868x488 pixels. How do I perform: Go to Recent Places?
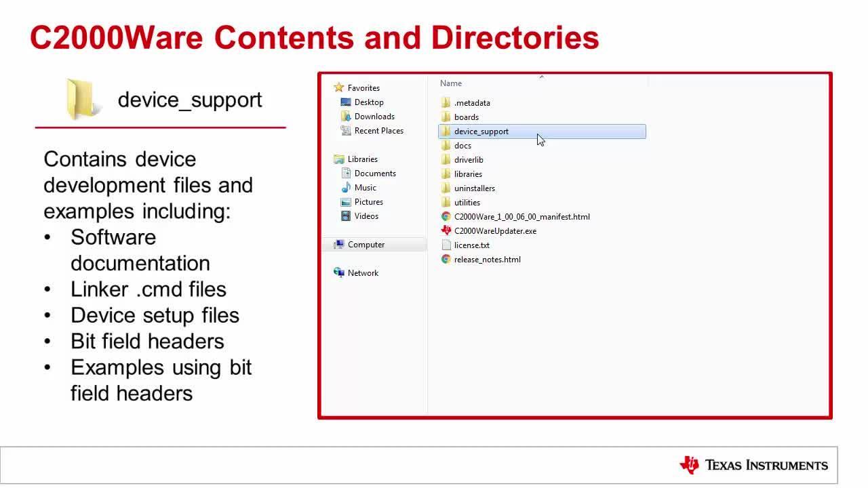coord(378,131)
